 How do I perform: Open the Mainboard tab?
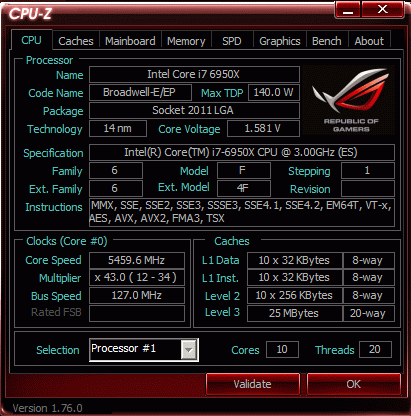click(x=130, y=41)
